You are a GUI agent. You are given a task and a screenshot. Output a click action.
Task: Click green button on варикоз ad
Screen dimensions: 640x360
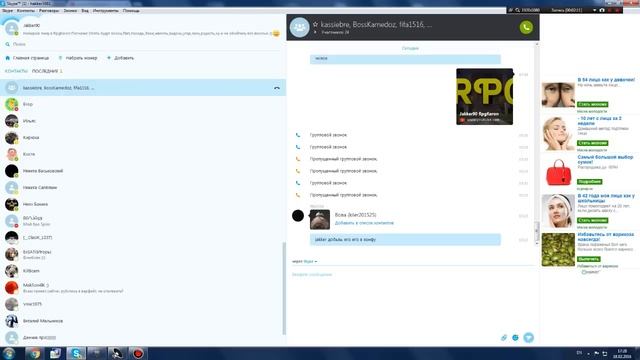(x=589, y=259)
